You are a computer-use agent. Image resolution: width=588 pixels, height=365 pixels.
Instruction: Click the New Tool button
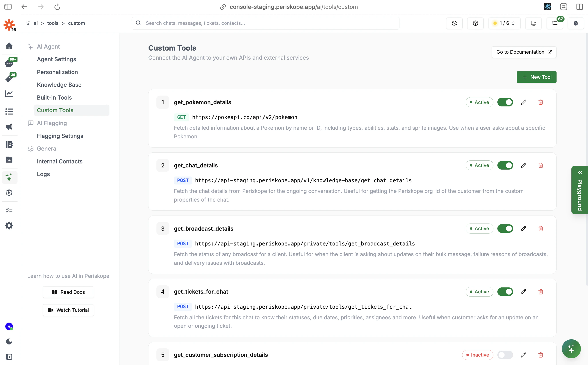pos(536,77)
